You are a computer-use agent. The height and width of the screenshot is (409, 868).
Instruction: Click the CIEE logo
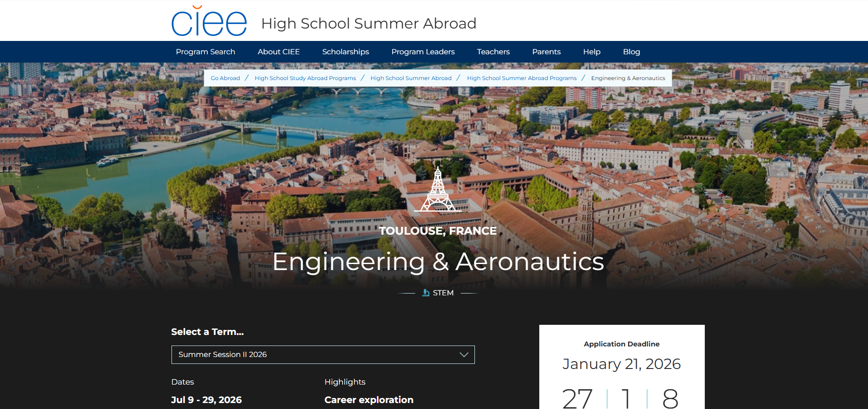(209, 22)
